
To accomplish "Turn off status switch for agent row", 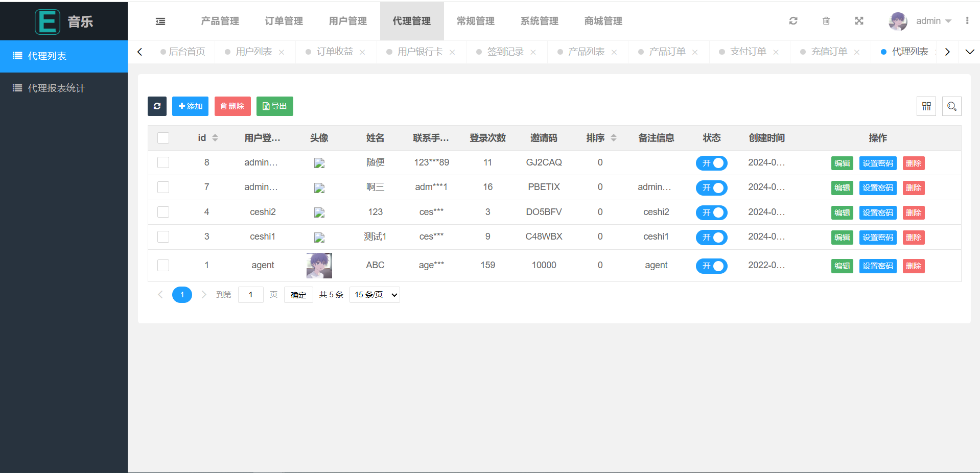I will tap(711, 266).
